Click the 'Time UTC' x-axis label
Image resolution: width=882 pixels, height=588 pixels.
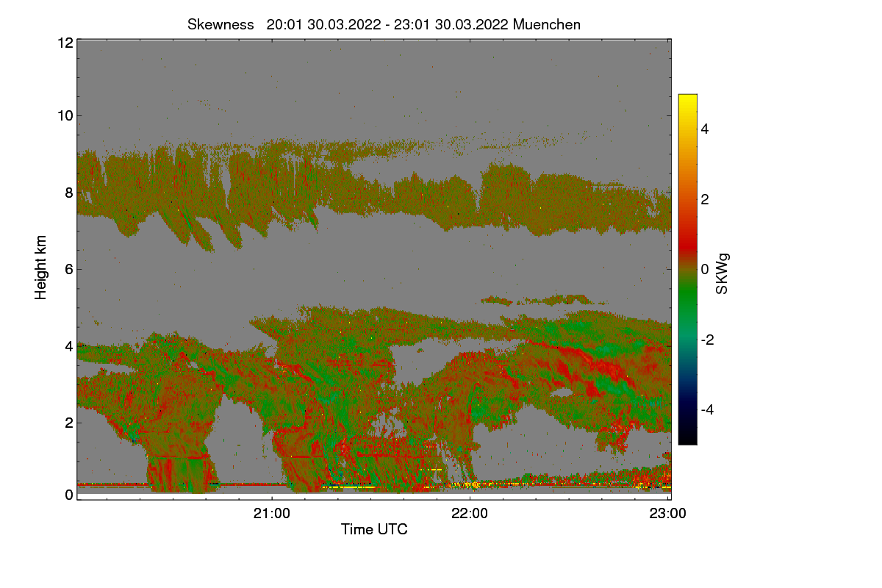pyautogui.click(x=374, y=529)
